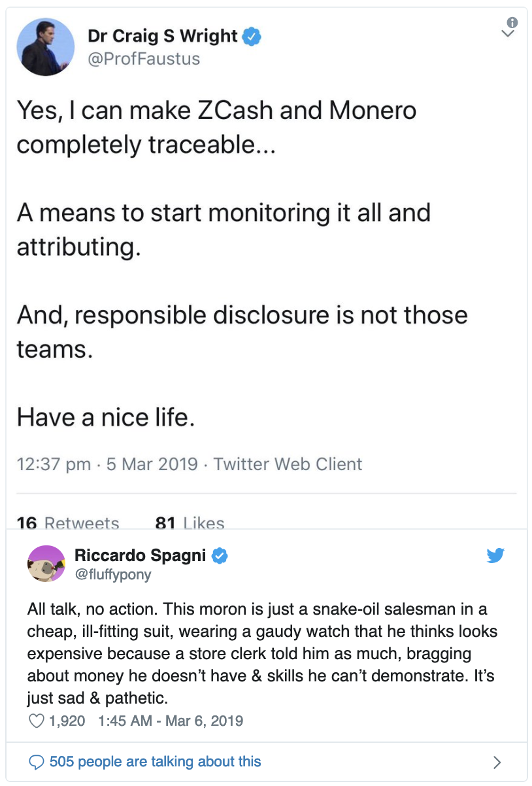
Task: Open the 12:37 pm · 5 Mar 2019 timestamp
Action: 107,464
